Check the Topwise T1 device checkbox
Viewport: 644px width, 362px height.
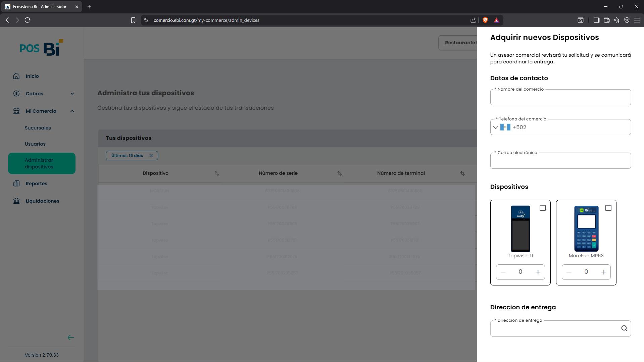(542, 208)
